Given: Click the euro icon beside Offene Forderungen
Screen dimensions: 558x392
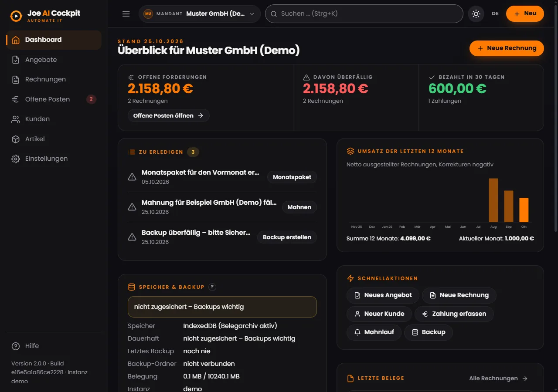Looking at the screenshot, I should pos(131,77).
